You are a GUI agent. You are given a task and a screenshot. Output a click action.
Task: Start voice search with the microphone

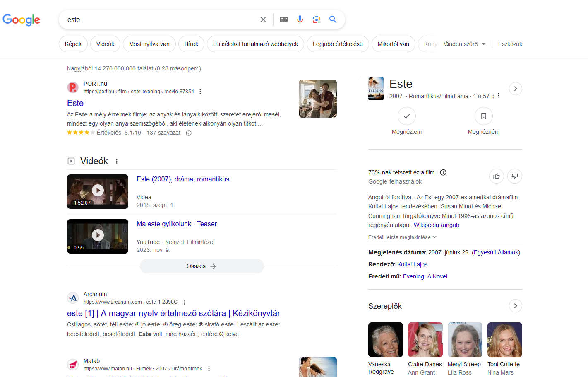(x=300, y=19)
